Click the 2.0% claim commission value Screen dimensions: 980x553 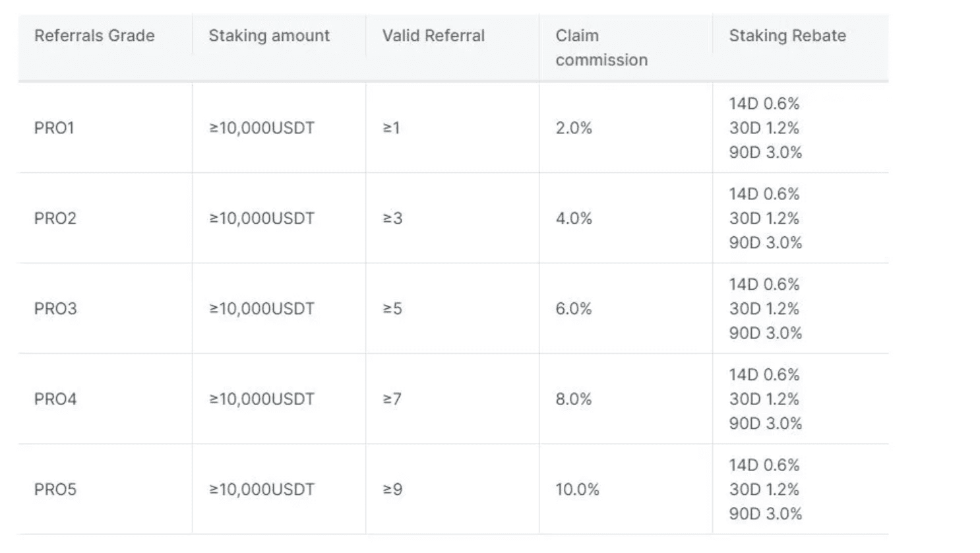click(x=574, y=128)
